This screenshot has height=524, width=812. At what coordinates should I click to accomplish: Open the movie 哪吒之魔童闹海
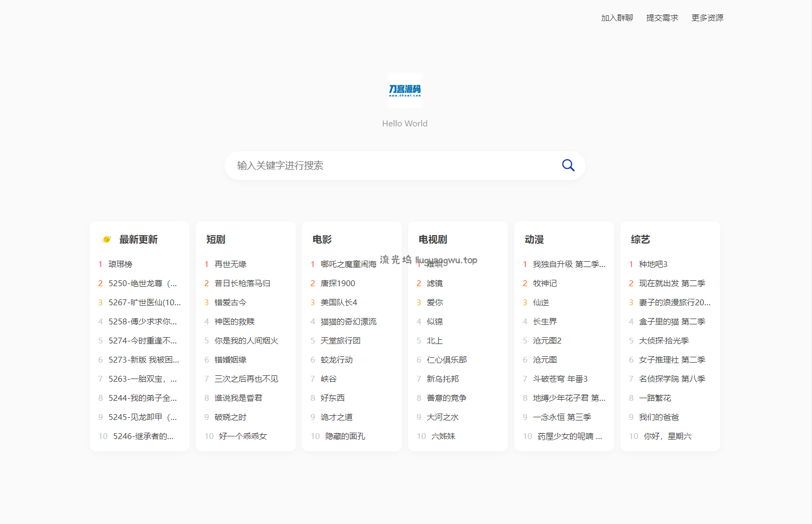(348, 264)
